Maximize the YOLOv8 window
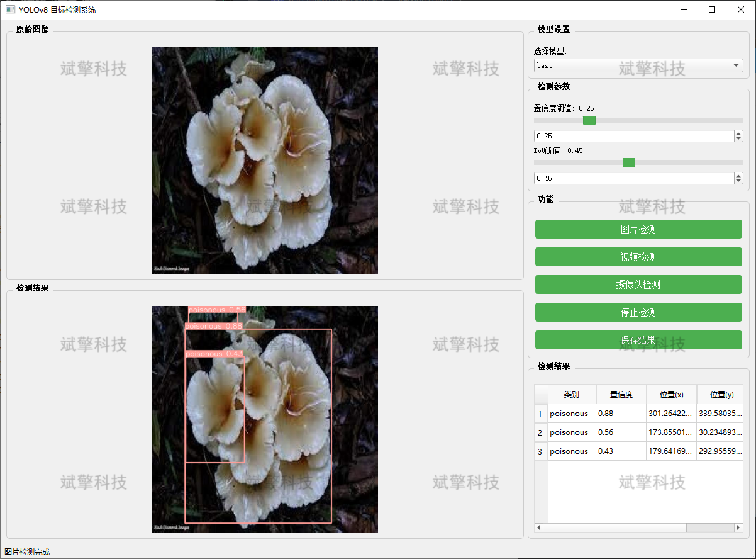The width and height of the screenshot is (756, 559). coord(712,9)
